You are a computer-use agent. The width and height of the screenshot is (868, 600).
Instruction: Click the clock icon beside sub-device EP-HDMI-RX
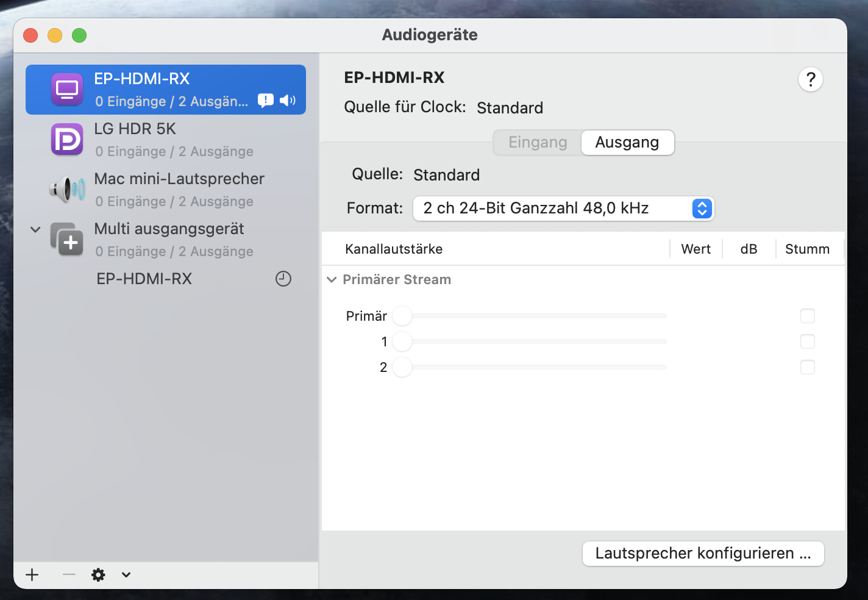pos(283,279)
